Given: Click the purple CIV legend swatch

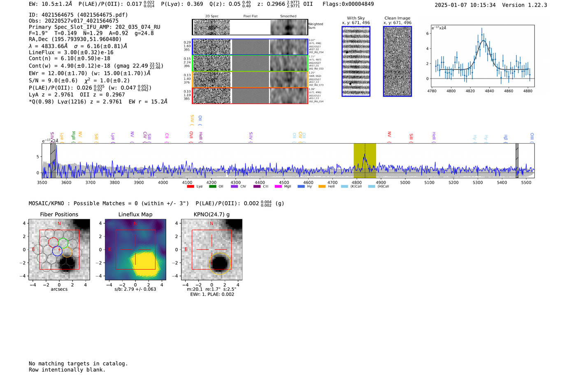Looking at the screenshot, I should [x=235, y=186].
